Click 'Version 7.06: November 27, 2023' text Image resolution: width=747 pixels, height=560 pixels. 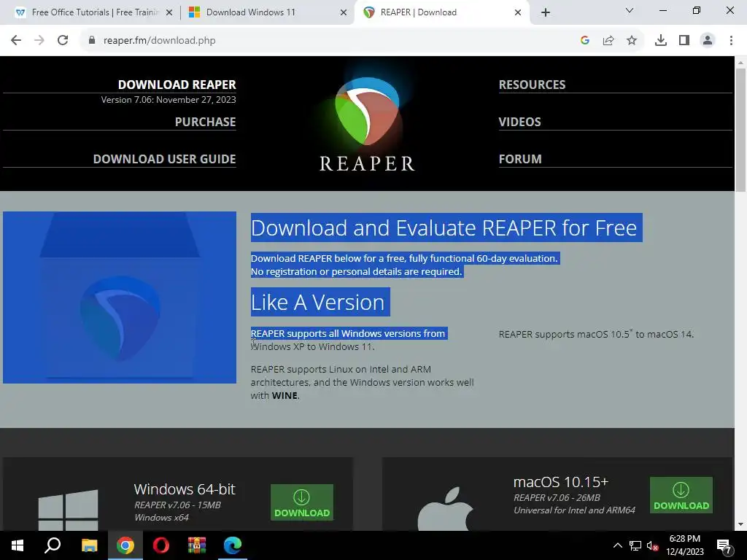169,99
